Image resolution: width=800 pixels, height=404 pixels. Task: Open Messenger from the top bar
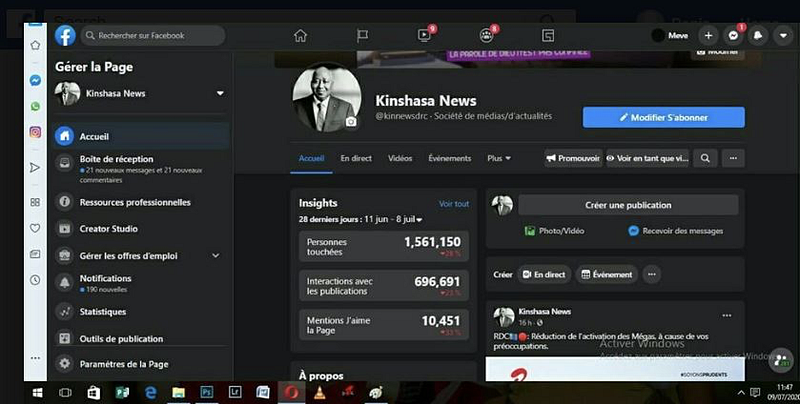(733, 36)
